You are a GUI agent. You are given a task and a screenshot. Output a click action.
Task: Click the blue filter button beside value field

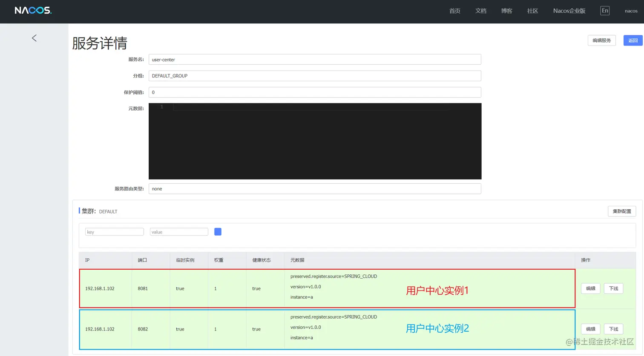pyautogui.click(x=218, y=232)
